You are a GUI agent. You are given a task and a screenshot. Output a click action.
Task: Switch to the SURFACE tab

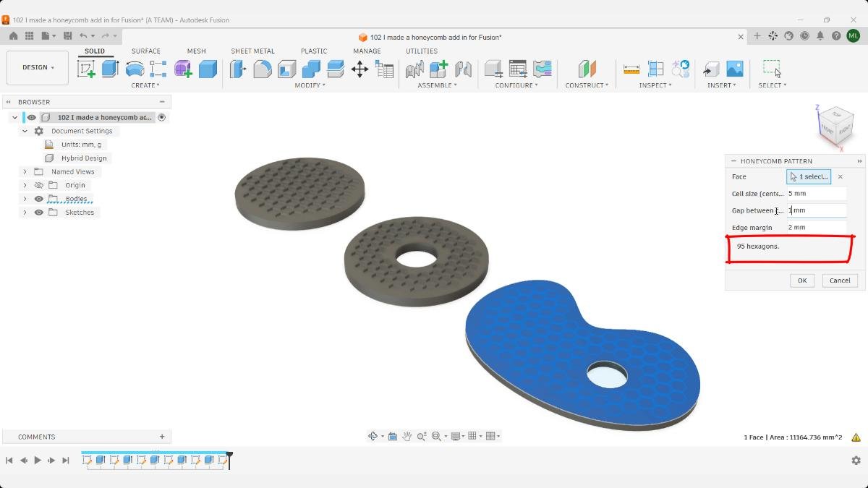pos(146,51)
